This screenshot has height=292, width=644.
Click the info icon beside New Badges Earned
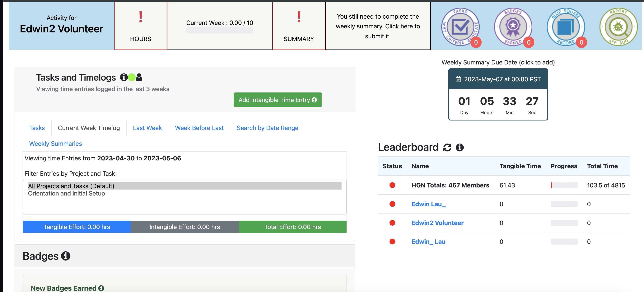click(x=101, y=288)
